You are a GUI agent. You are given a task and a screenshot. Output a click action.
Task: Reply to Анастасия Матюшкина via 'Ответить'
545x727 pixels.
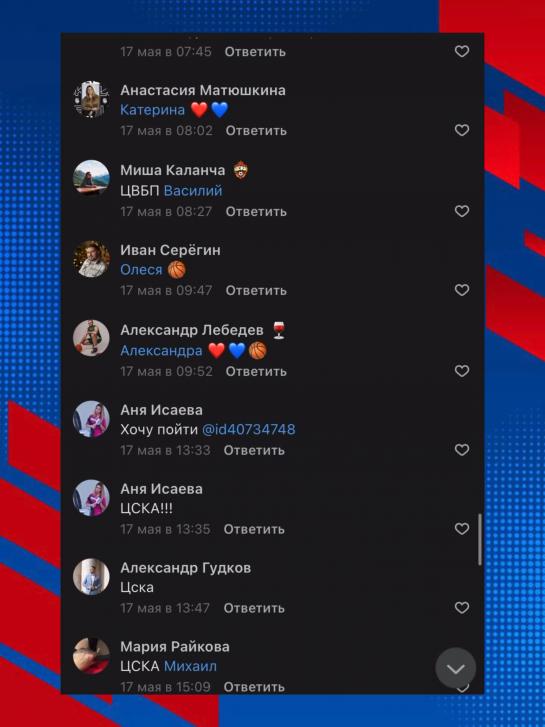pyautogui.click(x=256, y=131)
